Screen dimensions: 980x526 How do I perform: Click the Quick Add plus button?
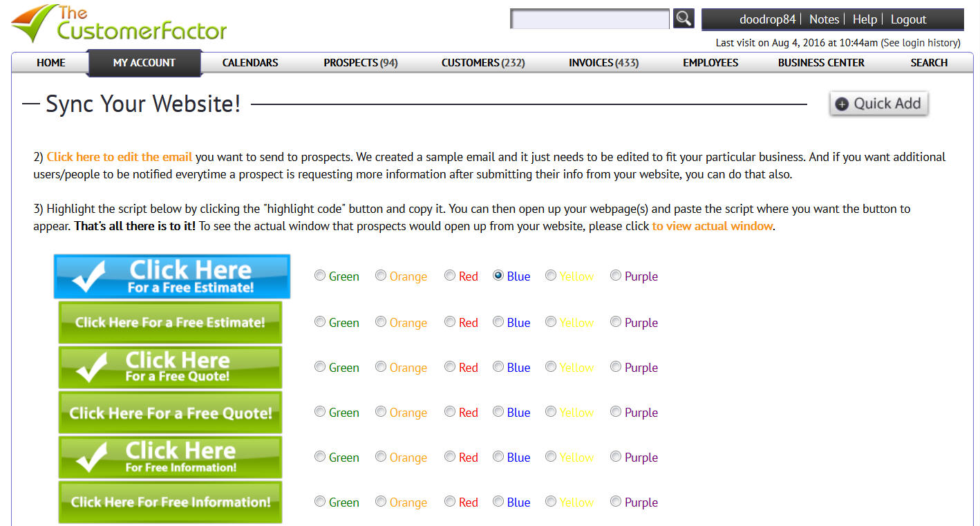click(878, 104)
